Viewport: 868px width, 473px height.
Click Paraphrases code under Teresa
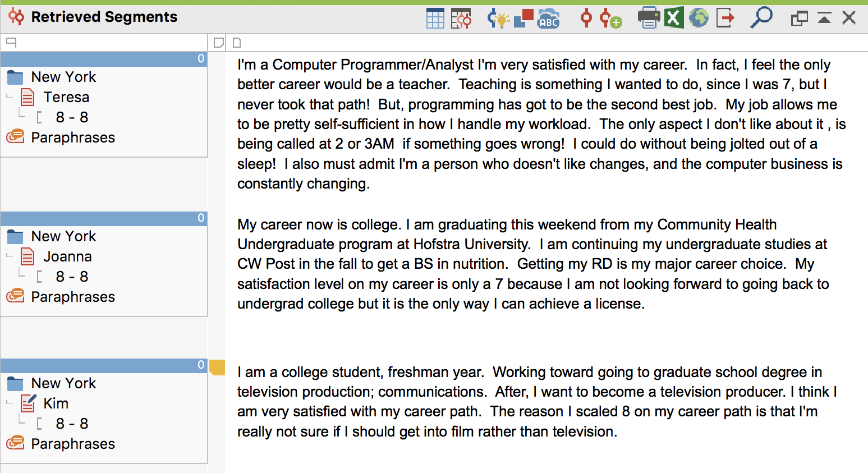tap(72, 137)
